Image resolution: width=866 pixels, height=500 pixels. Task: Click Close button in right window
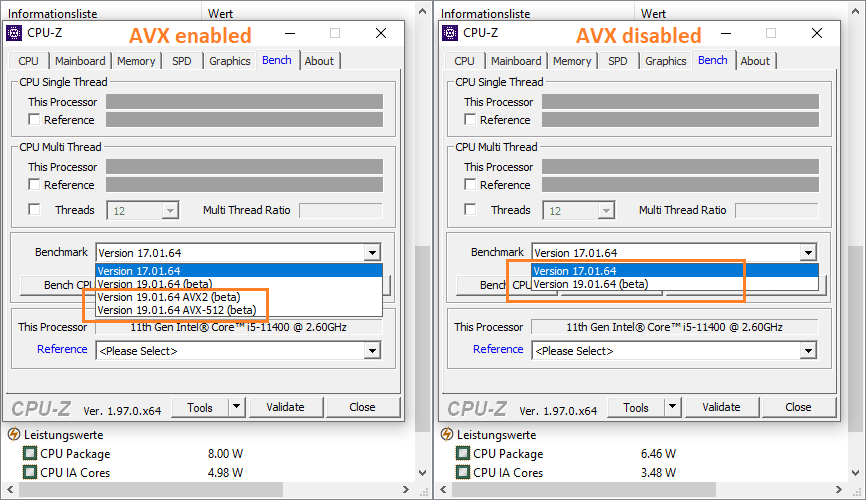tap(798, 407)
